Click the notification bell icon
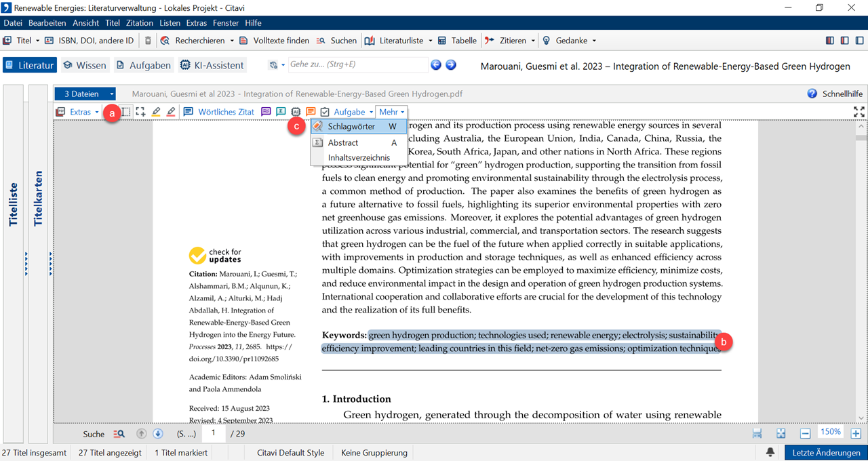This screenshot has width=868, height=461. pos(770,452)
